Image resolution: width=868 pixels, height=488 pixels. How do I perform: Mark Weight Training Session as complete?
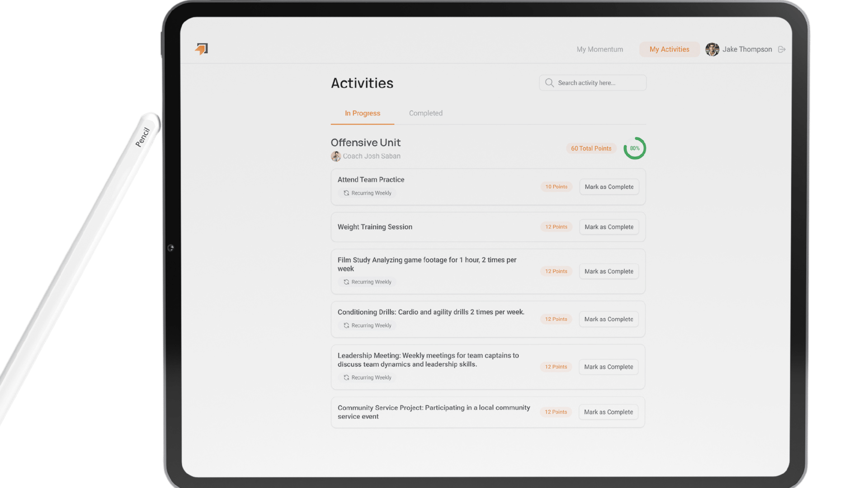(609, 227)
